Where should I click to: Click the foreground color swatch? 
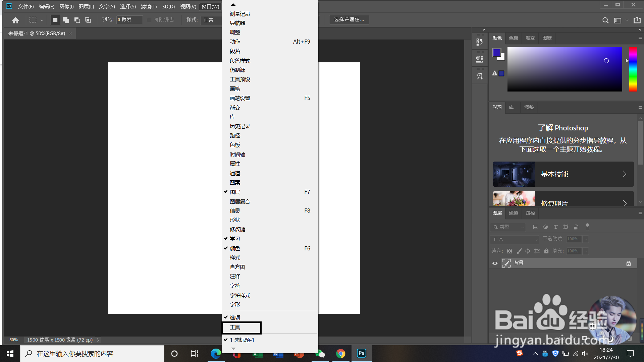pyautogui.click(x=497, y=53)
